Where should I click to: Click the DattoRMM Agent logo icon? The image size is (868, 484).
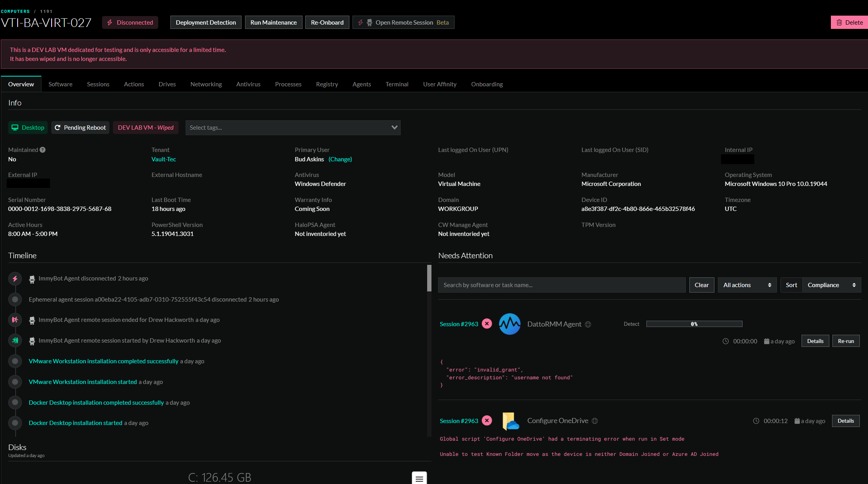pyautogui.click(x=510, y=324)
